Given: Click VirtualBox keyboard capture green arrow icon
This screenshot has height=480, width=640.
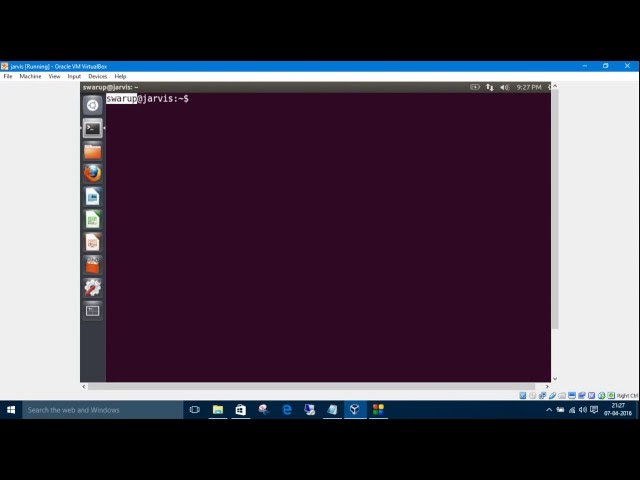Looking at the screenshot, I should tap(611, 395).
